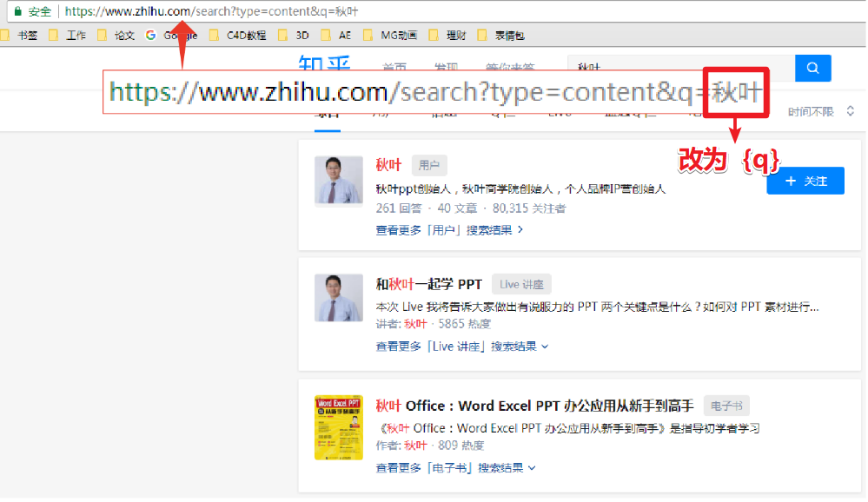The height and width of the screenshot is (502, 868).
Task: Open the 工作 bookmark folder
Action: [68, 36]
